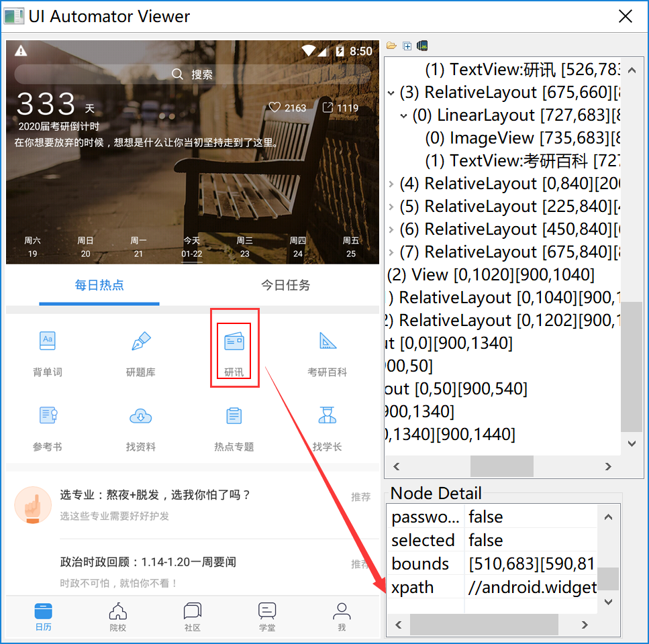Click the tree panel vertical scrollbar thumb
This screenshot has width=649, height=644.
632,366
